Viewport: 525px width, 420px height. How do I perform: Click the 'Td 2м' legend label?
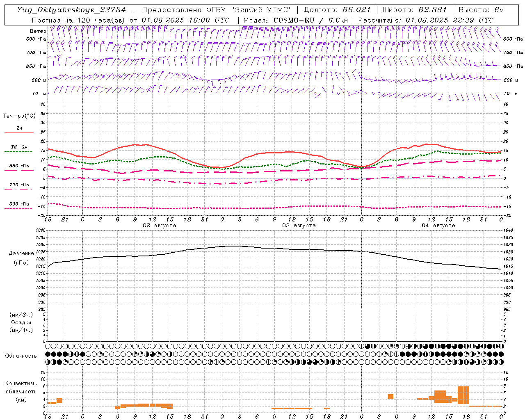19,147
